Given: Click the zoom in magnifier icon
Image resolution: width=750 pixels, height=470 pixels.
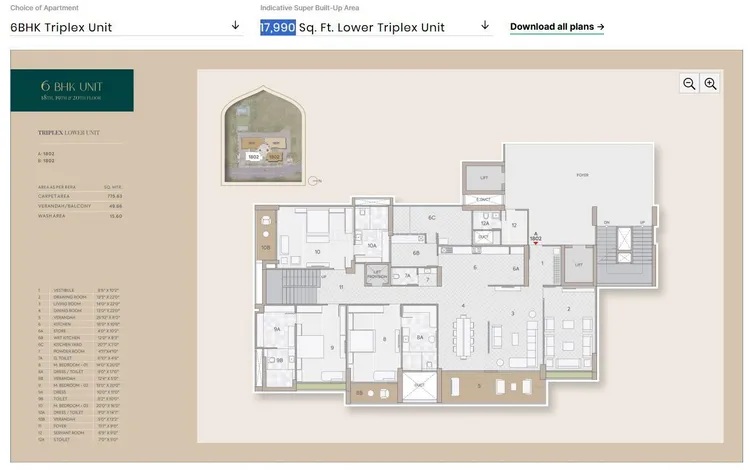Looking at the screenshot, I should point(711,84).
